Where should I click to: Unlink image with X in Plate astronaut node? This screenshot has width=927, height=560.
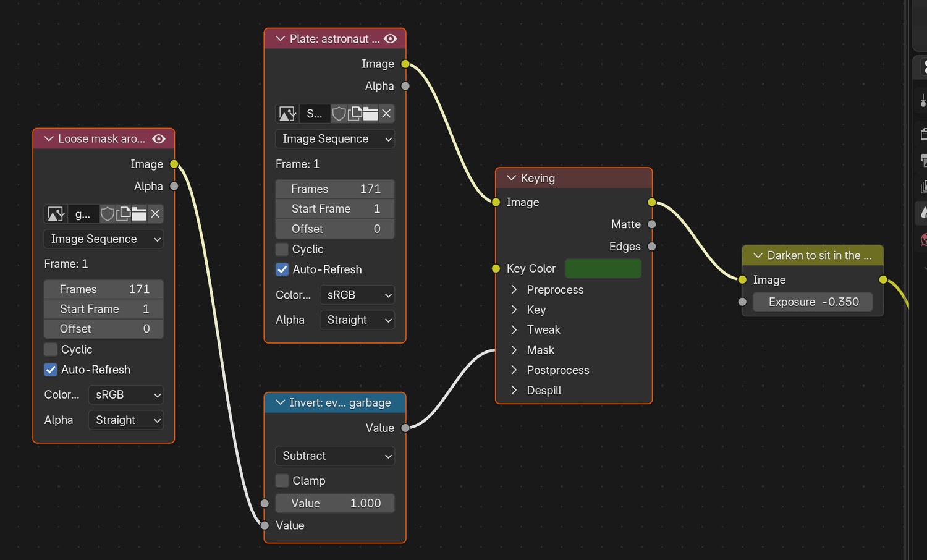[386, 114]
